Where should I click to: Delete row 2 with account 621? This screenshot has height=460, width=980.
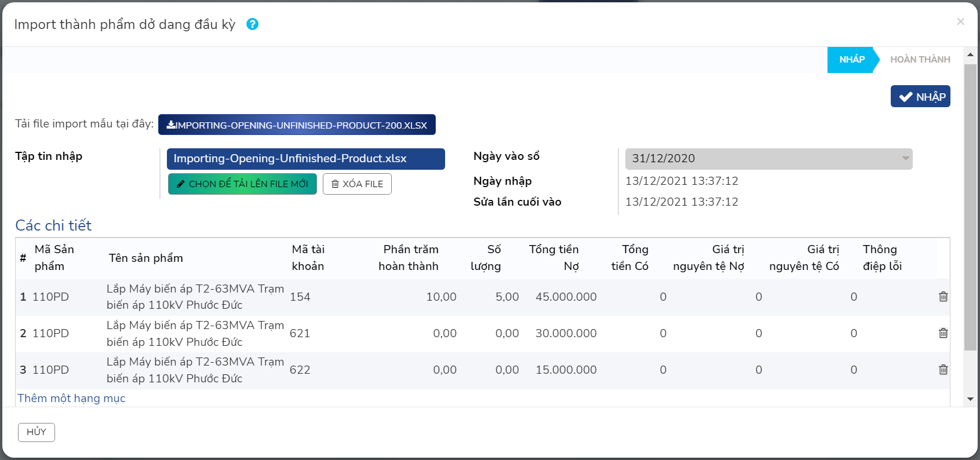[943, 333]
